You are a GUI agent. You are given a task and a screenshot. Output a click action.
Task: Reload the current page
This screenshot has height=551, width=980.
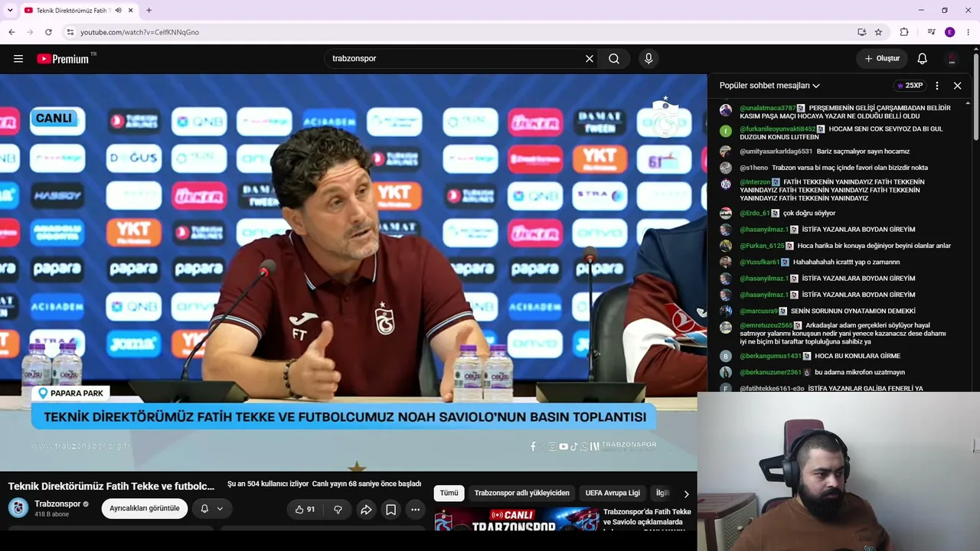tap(48, 32)
